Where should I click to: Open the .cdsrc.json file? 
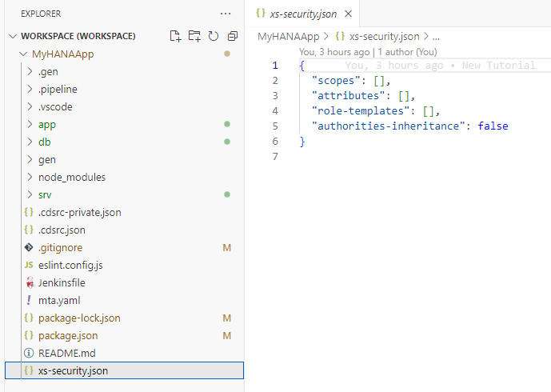62,230
